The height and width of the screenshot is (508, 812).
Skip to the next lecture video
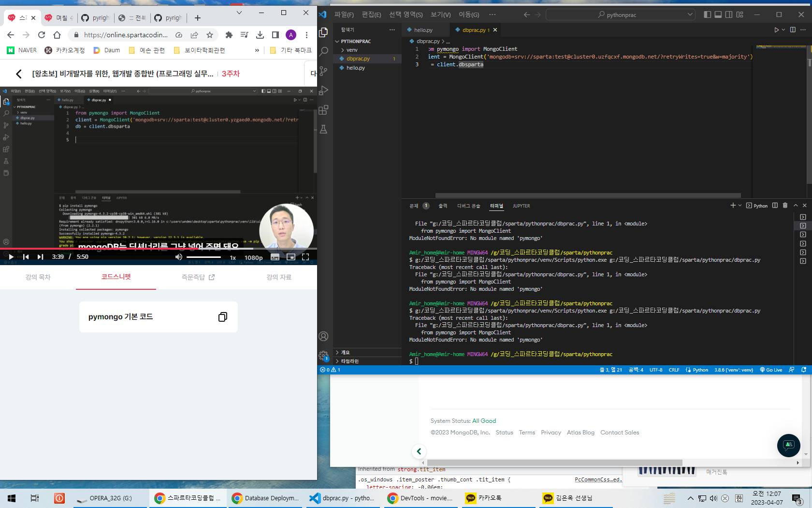coord(41,257)
